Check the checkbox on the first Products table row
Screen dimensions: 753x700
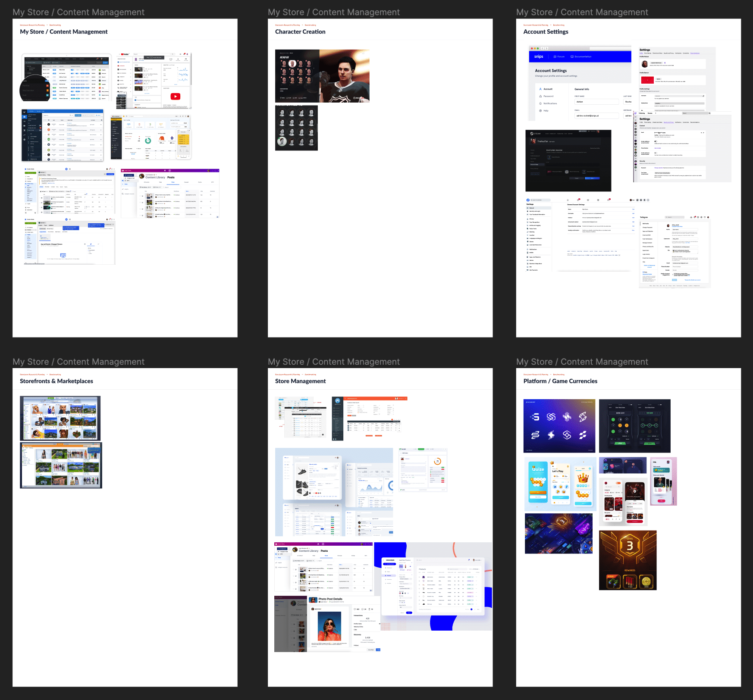(419, 577)
